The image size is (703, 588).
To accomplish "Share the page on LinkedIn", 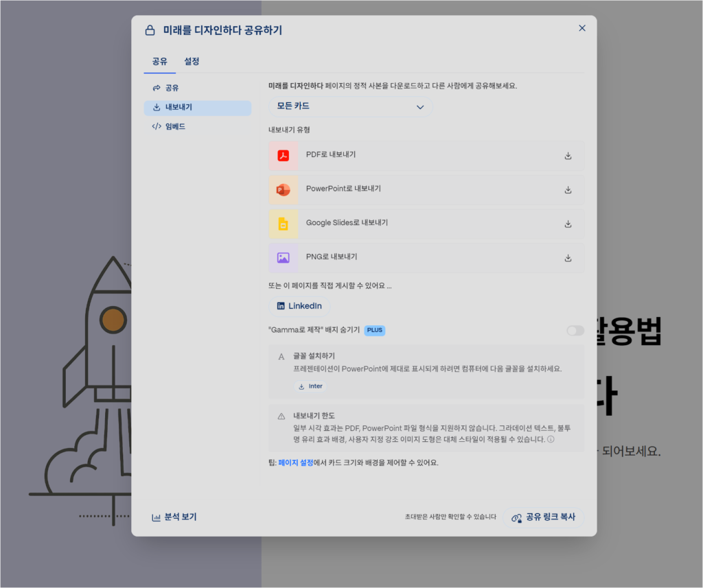I will [x=300, y=306].
